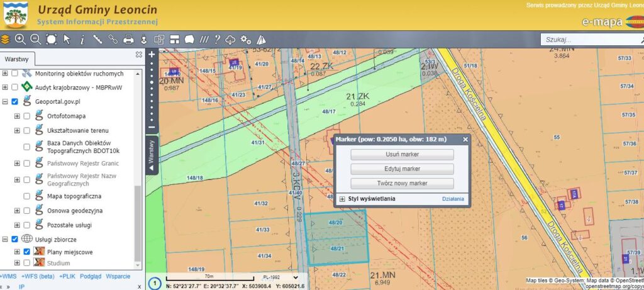Toggle Monitoring obiektów ruchomych checkbox

[x=15, y=74]
